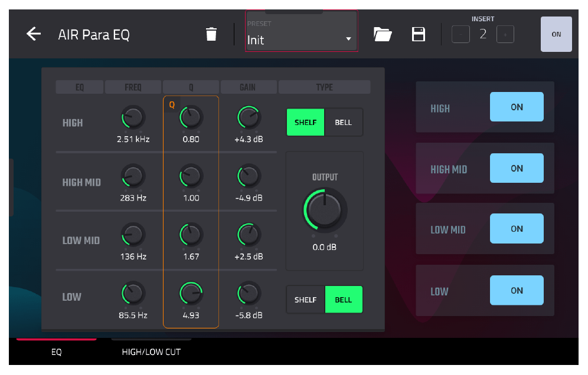The height and width of the screenshot is (375, 588).
Task: Set HIGH band type to BELL
Action: [344, 123]
